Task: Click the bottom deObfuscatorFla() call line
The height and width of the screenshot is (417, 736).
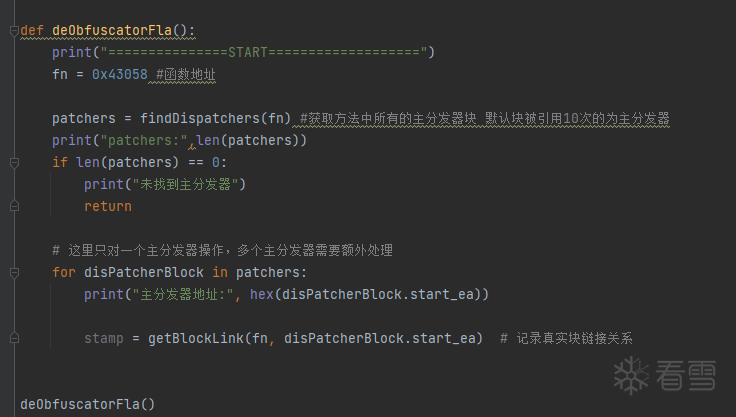Action: pos(87,404)
